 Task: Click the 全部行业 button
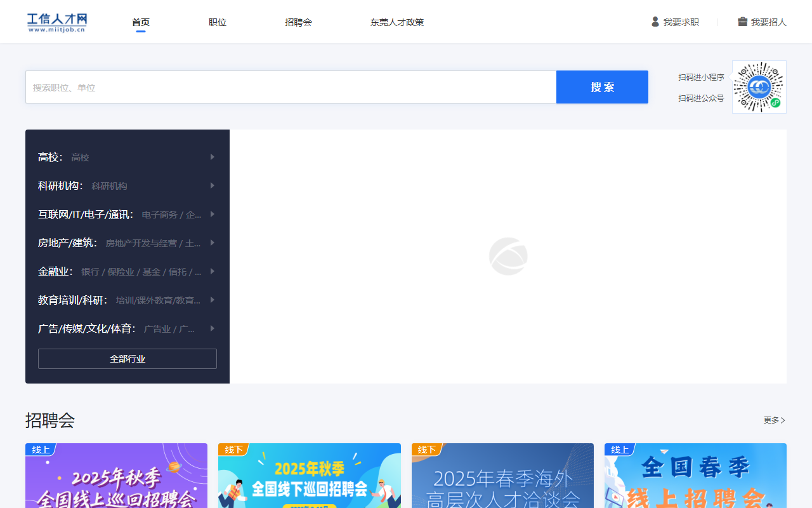128,359
